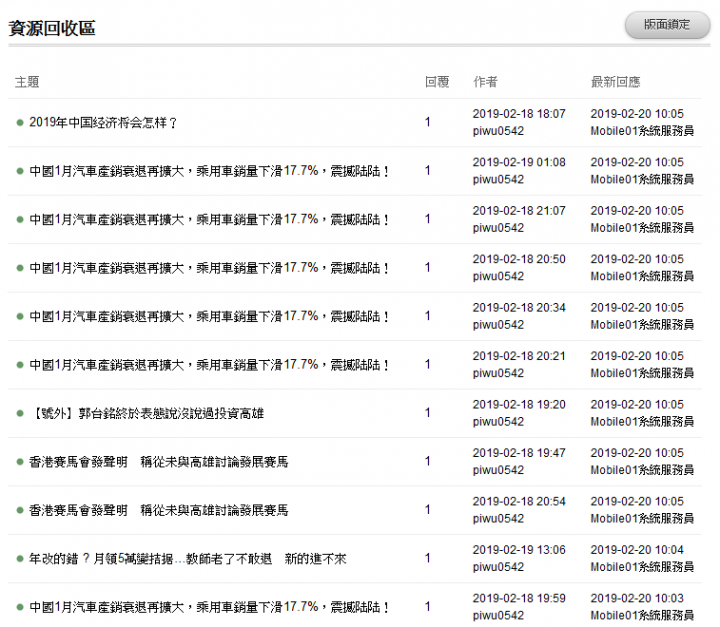Click author piwu0542 under 2019-02-19 01:08

[498, 179]
